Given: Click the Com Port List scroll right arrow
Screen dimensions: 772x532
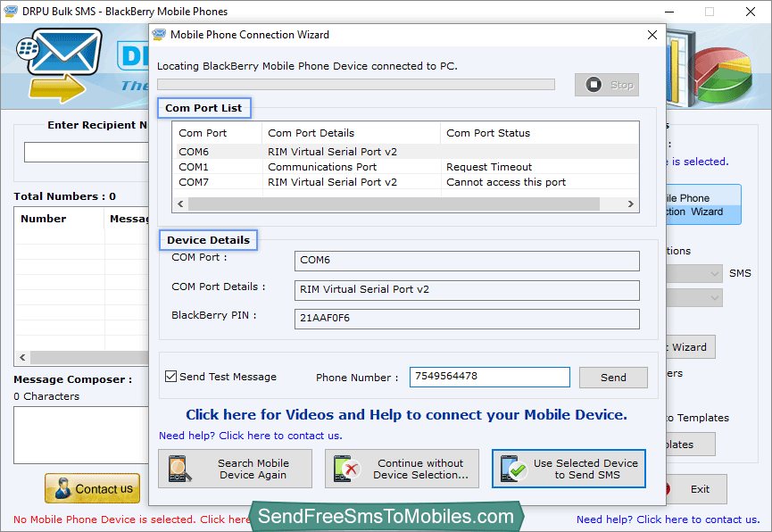Looking at the screenshot, I should (x=631, y=204).
